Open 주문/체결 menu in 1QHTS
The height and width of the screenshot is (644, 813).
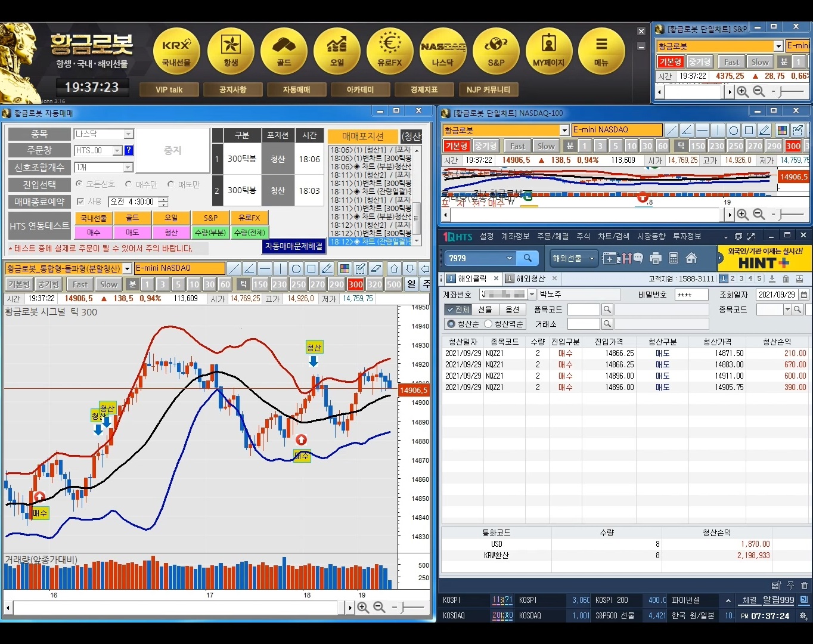553,237
